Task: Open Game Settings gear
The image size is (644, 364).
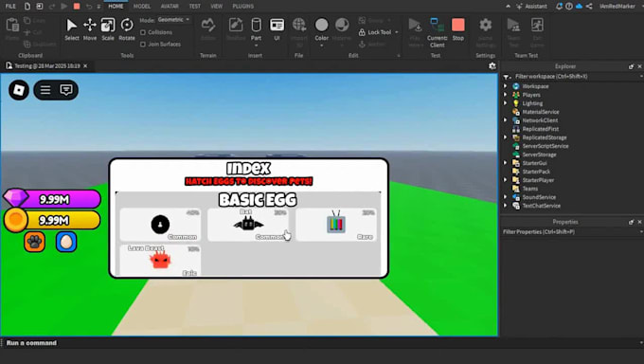Action: click(x=485, y=32)
